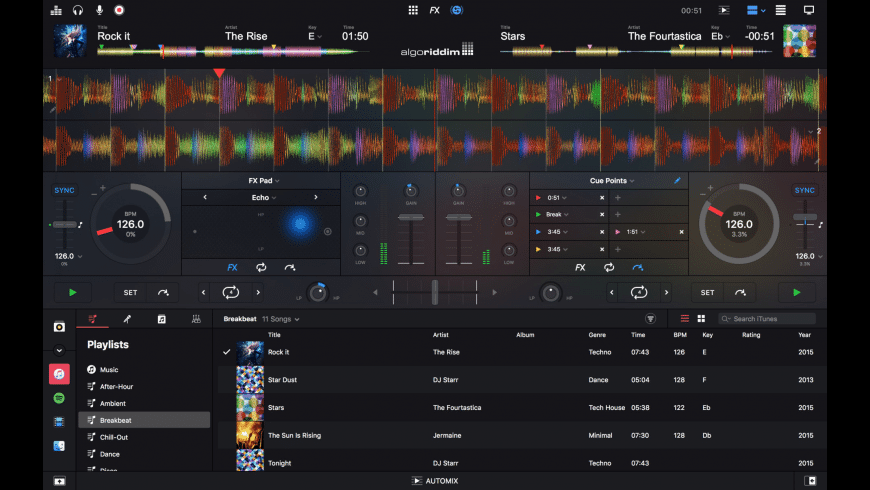This screenshot has width=870, height=490.
Task: Open the Echo effect dropdown
Action: [264, 198]
